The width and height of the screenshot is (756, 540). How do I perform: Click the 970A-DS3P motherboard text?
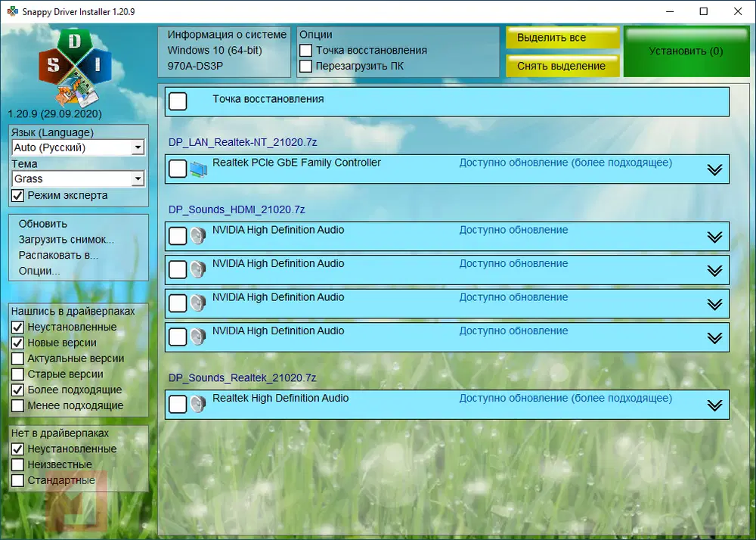point(195,66)
